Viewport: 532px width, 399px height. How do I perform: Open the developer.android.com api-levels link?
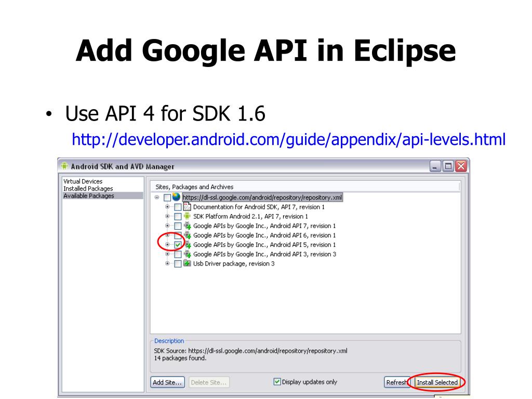click(x=288, y=139)
